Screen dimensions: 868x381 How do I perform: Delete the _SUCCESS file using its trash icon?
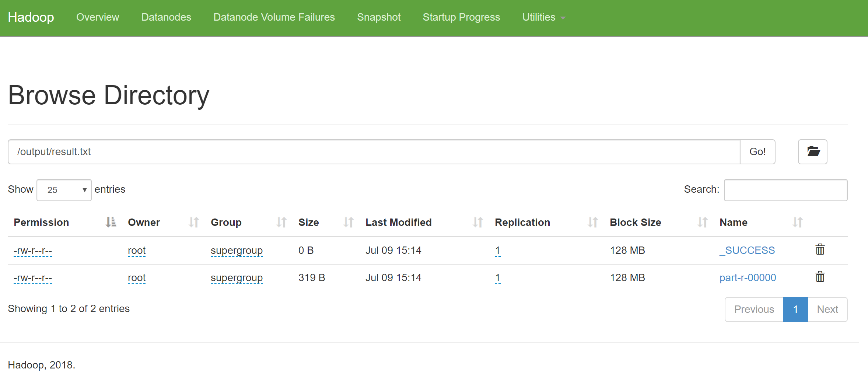pos(819,249)
